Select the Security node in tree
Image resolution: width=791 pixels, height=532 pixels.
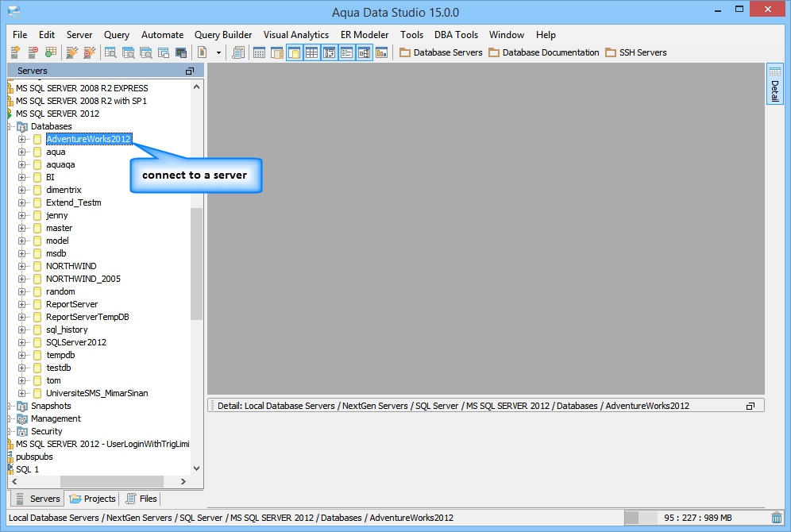(46, 431)
